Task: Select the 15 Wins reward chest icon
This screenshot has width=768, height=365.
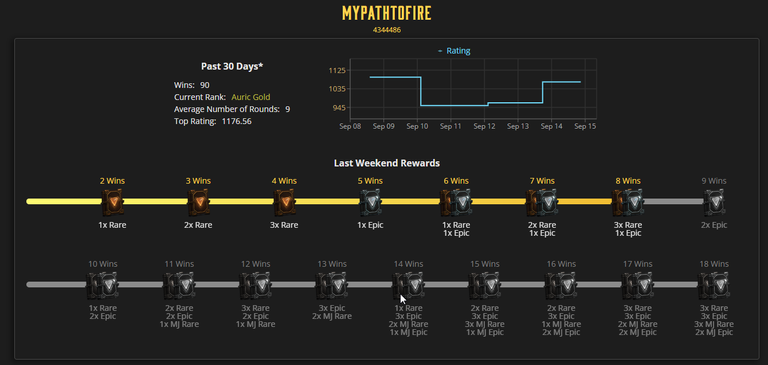Action: pyautogui.click(x=484, y=285)
